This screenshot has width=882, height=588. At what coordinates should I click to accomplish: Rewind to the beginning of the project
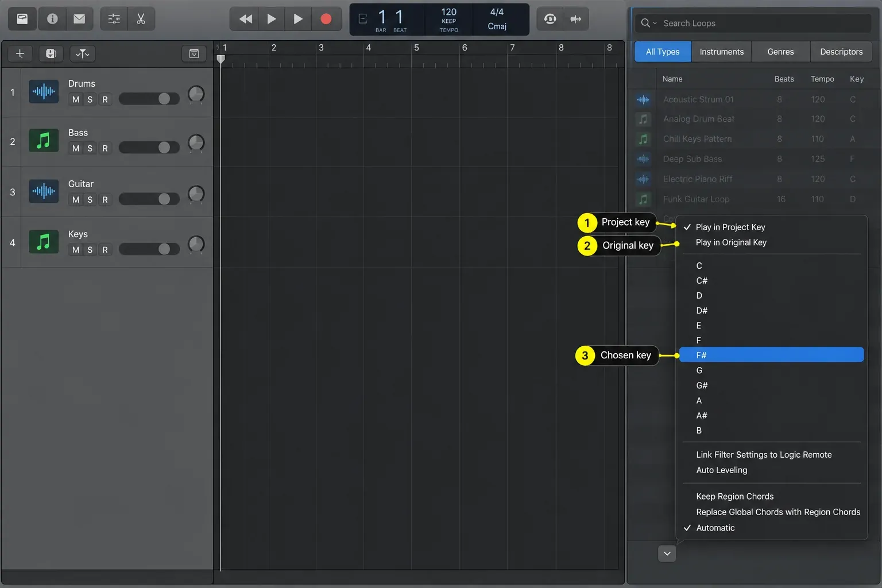(x=245, y=19)
